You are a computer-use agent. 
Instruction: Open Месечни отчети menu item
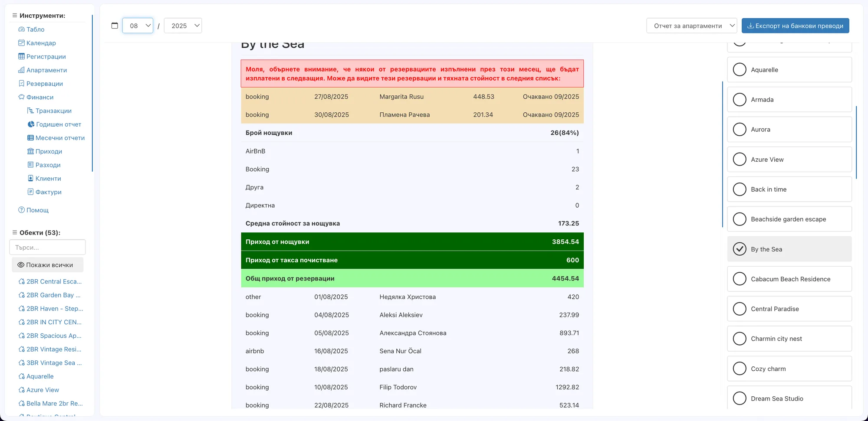56,138
